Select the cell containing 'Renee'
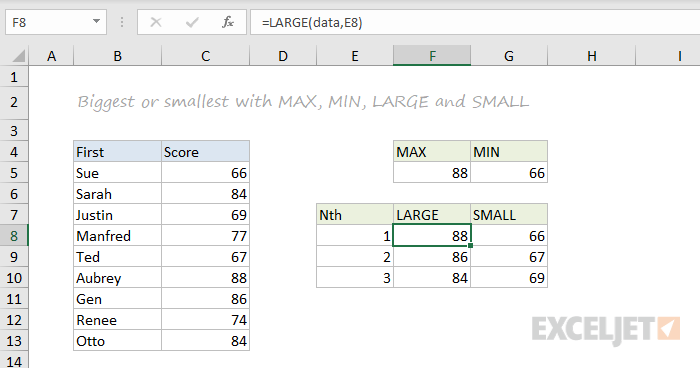Screen dimensions: 700x368 point(117,320)
